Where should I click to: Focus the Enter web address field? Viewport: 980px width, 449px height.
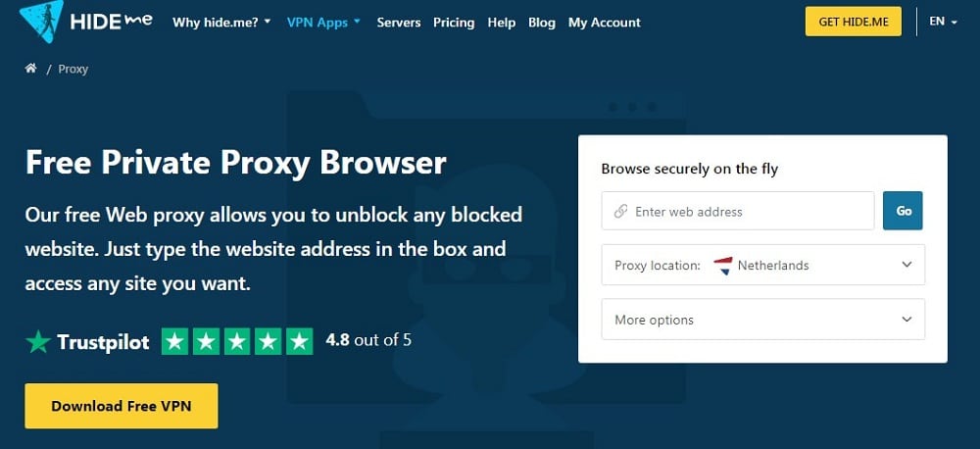(x=738, y=212)
